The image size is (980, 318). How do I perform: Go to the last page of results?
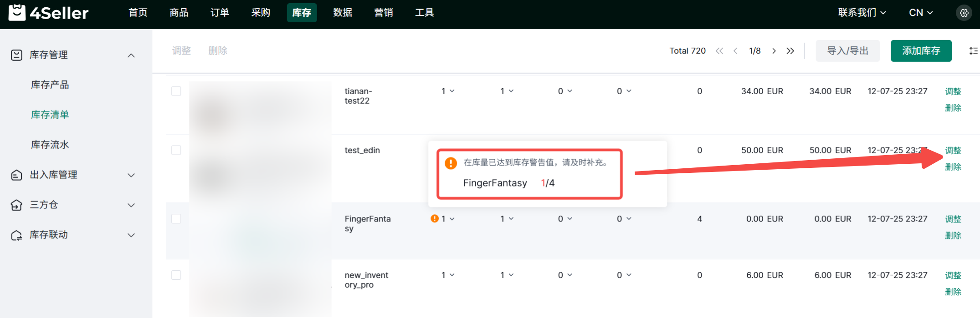[790, 51]
